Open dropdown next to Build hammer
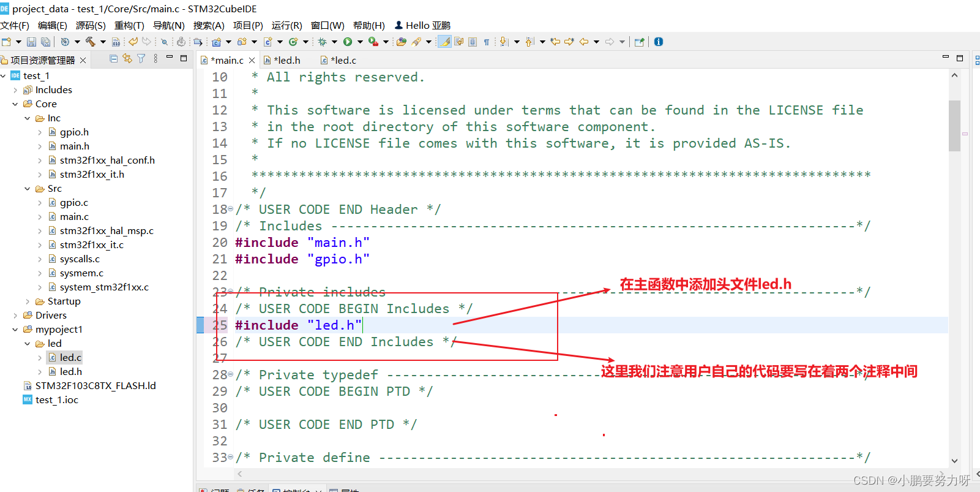Image resolution: width=980 pixels, height=492 pixels. [103, 42]
